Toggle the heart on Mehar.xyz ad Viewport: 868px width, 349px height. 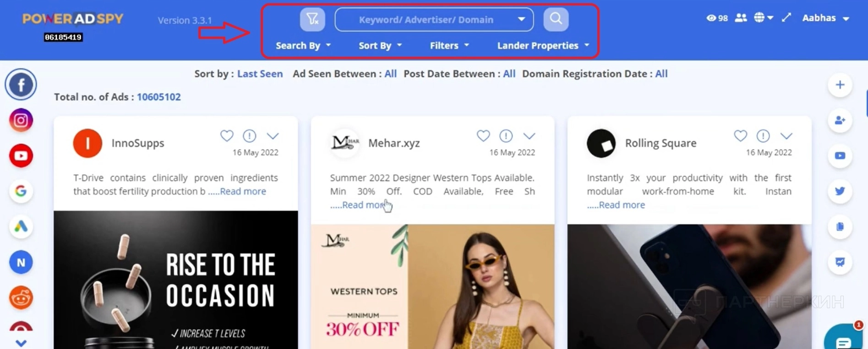(483, 136)
